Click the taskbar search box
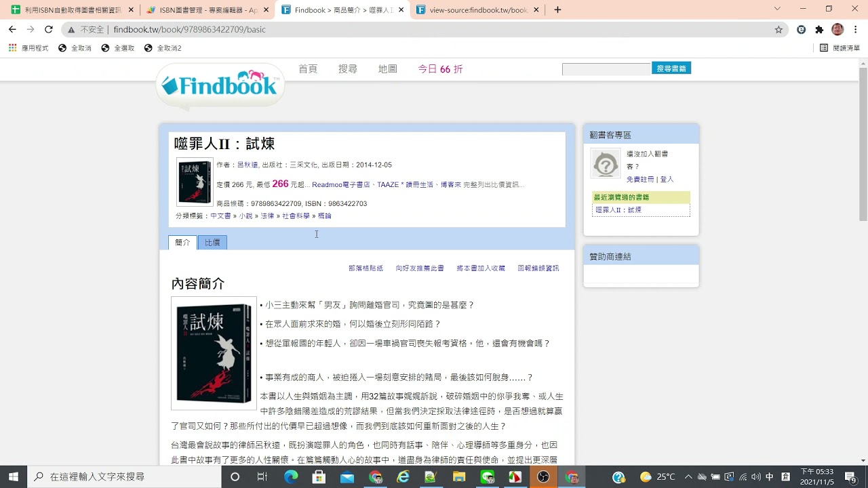Viewport: 868px width, 488px height. [x=124, y=476]
